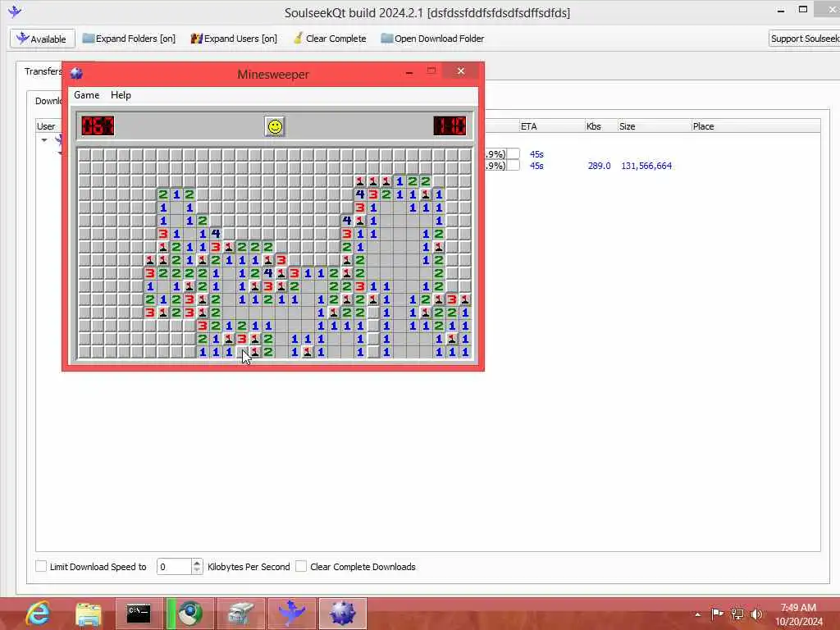Open the Command Prompt taskbar icon

pyautogui.click(x=139, y=614)
